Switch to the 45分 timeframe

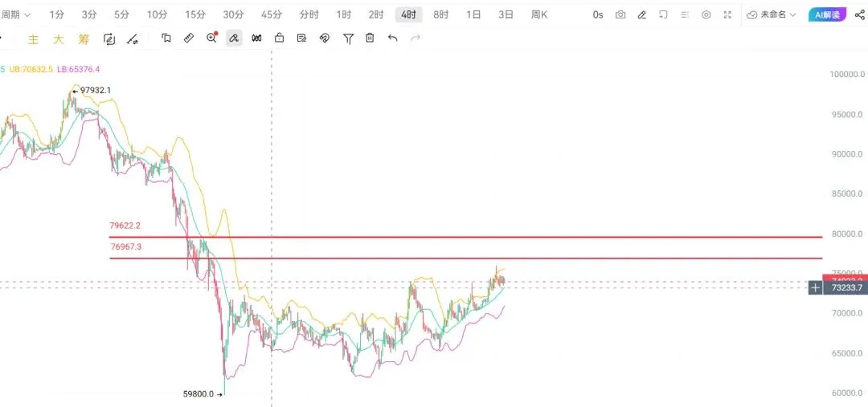coord(272,15)
